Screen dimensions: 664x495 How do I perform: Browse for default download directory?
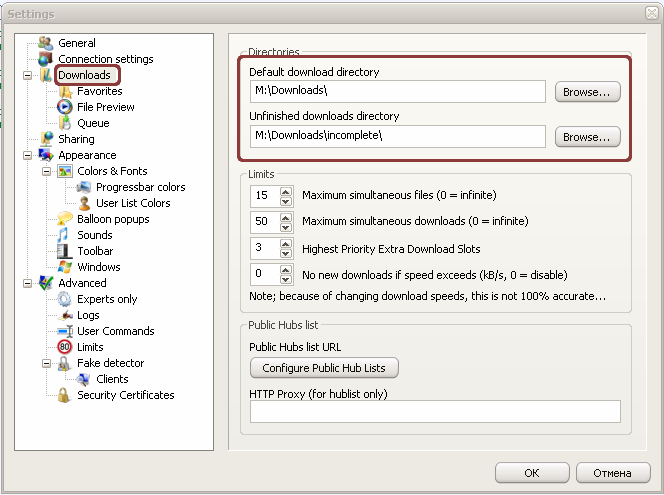(587, 92)
